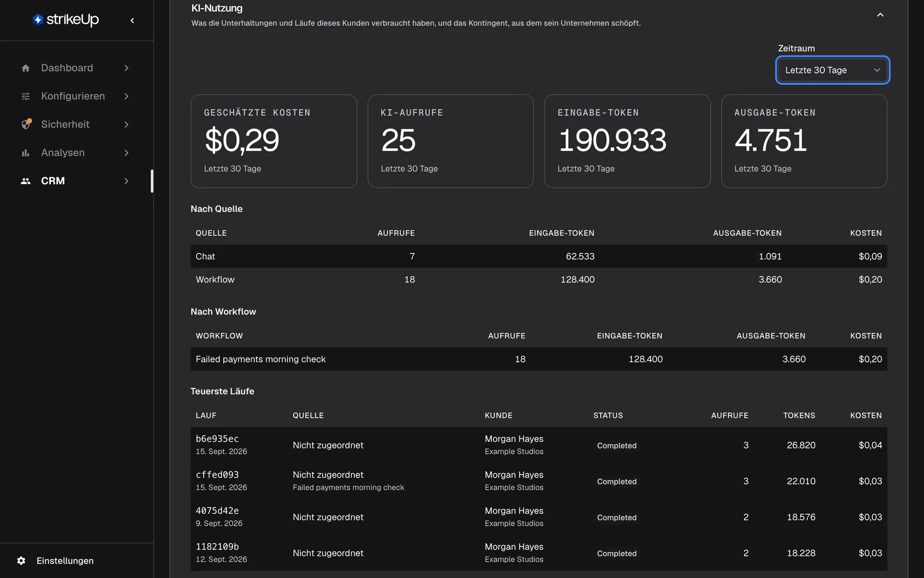Open the Konfigurieren menu item
The height and width of the screenshot is (578, 924).
[75, 96]
